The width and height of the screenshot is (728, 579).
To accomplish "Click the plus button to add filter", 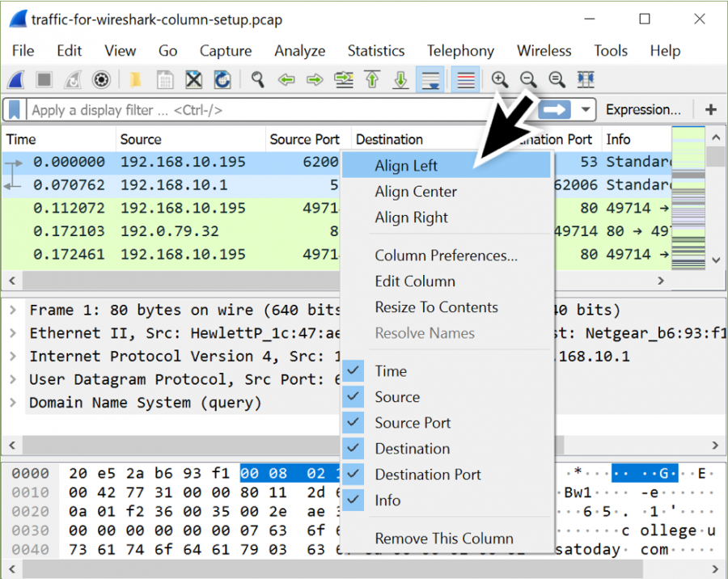I will click(x=711, y=110).
